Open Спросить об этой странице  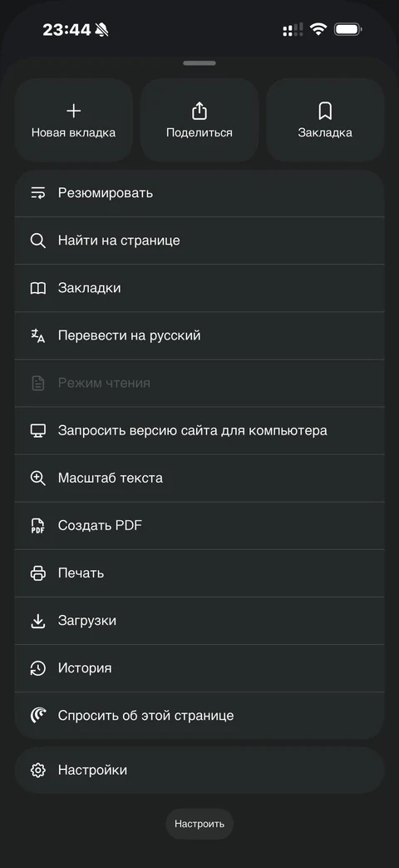(199, 716)
